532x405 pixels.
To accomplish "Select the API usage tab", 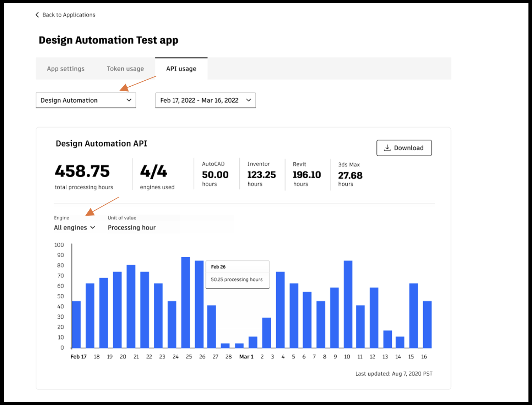I will click(181, 68).
